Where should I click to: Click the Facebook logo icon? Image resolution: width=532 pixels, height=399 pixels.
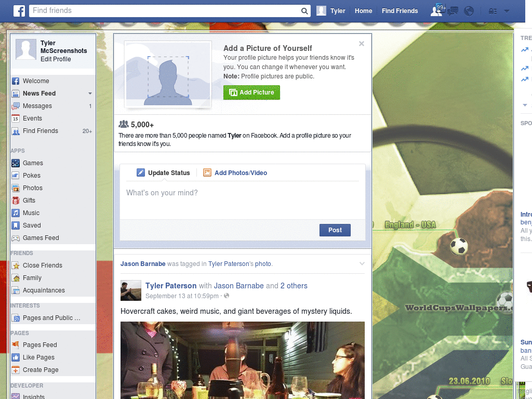click(x=19, y=11)
